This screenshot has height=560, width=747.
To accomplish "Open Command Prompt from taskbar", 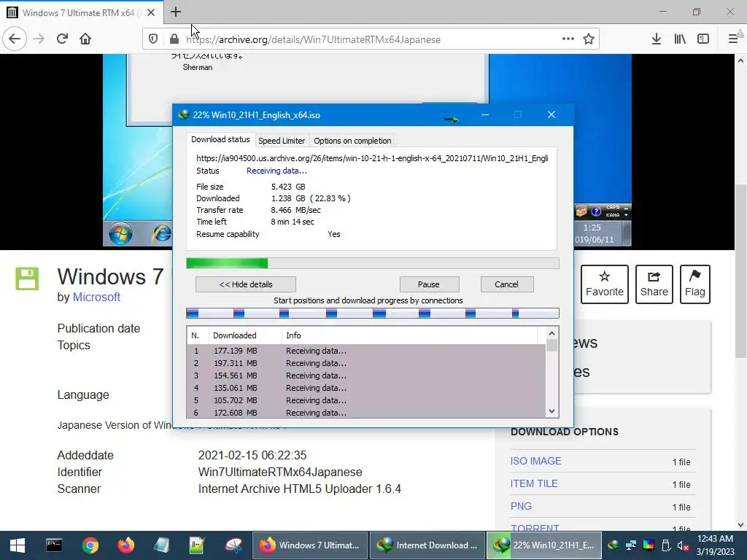I will pos(54,545).
